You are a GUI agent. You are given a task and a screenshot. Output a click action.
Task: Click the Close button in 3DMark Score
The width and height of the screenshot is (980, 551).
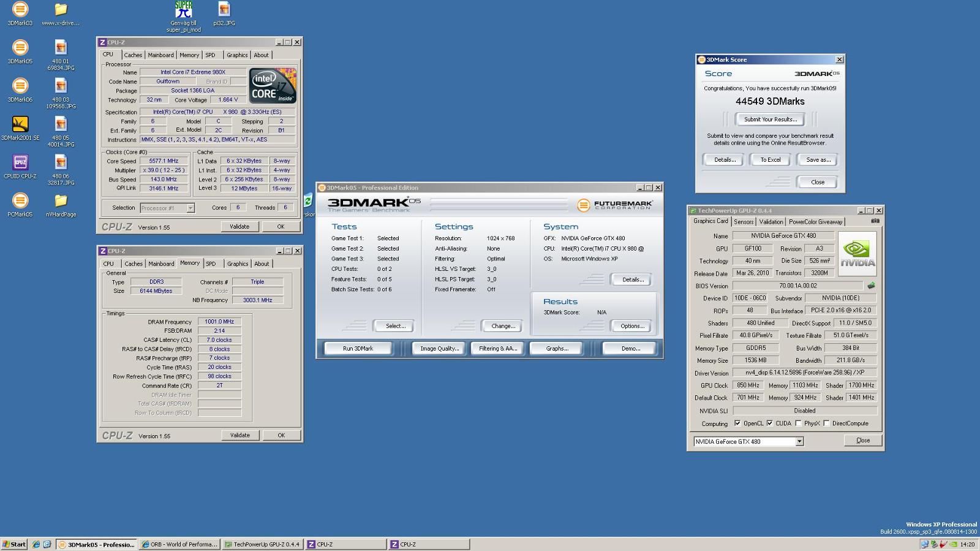[x=818, y=182]
